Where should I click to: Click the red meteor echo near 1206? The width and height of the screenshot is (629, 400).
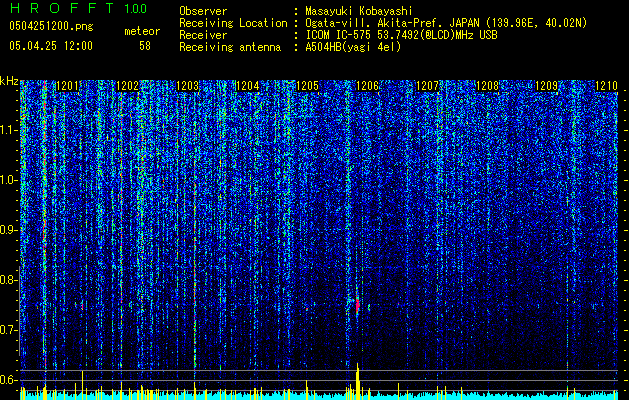(357, 305)
